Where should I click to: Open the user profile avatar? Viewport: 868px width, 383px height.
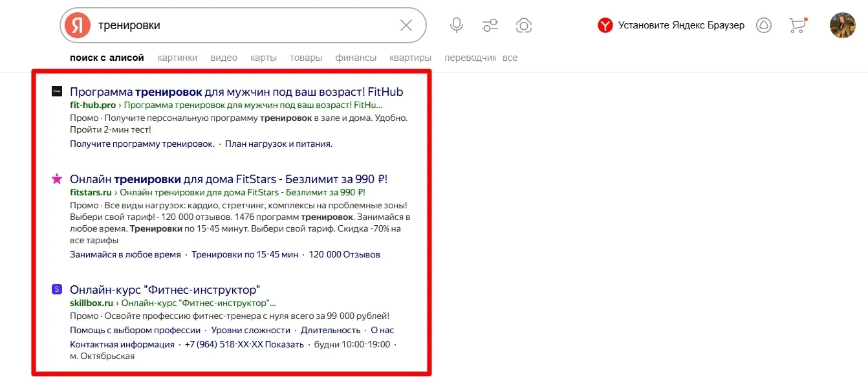point(842,25)
